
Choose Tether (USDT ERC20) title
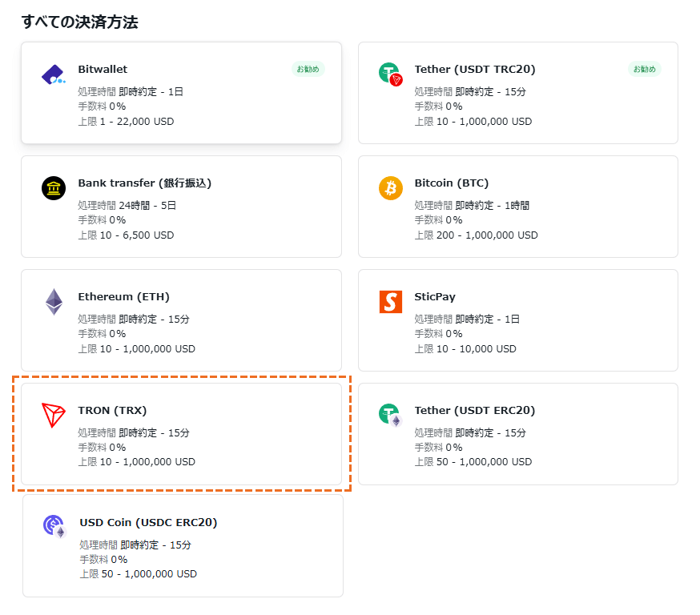475,410
